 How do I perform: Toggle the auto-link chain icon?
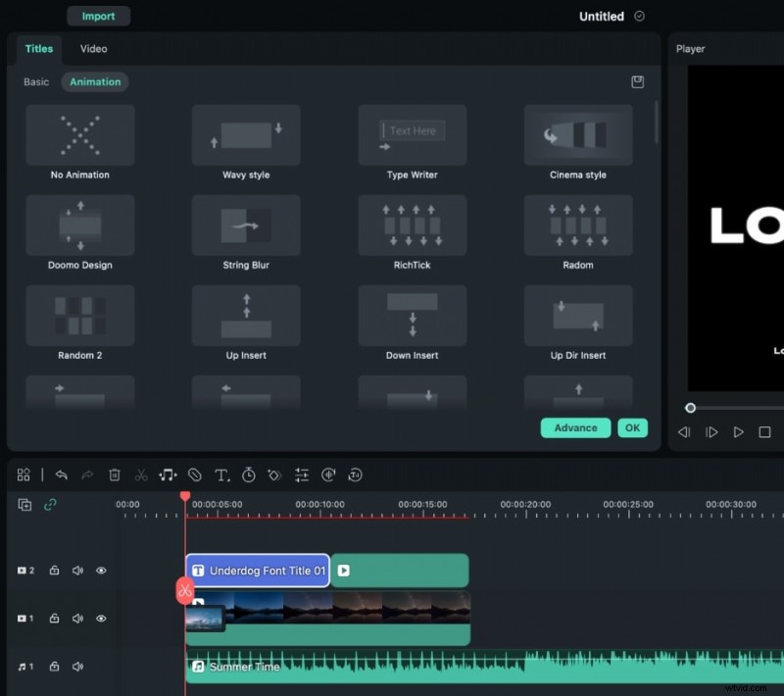(x=50, y=505)
